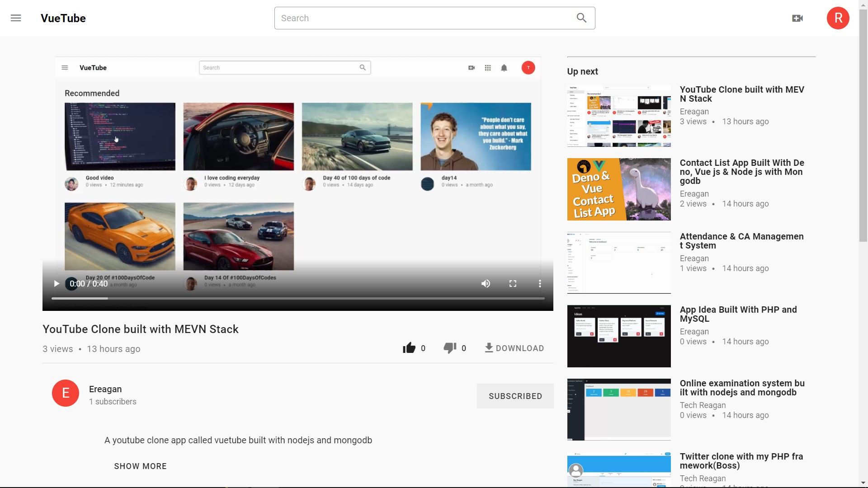Open the hamburger navigation menu

(x=16, y=18)
